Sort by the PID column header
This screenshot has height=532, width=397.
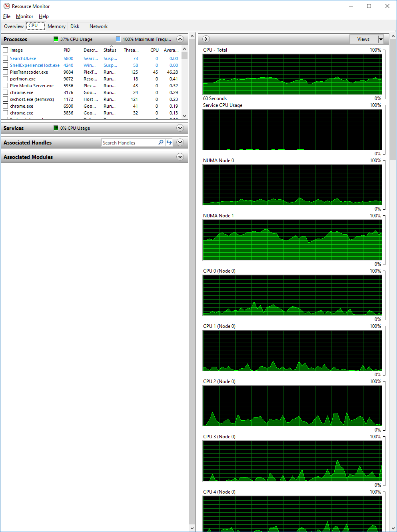pyautogui.click(x=71, y=50)
